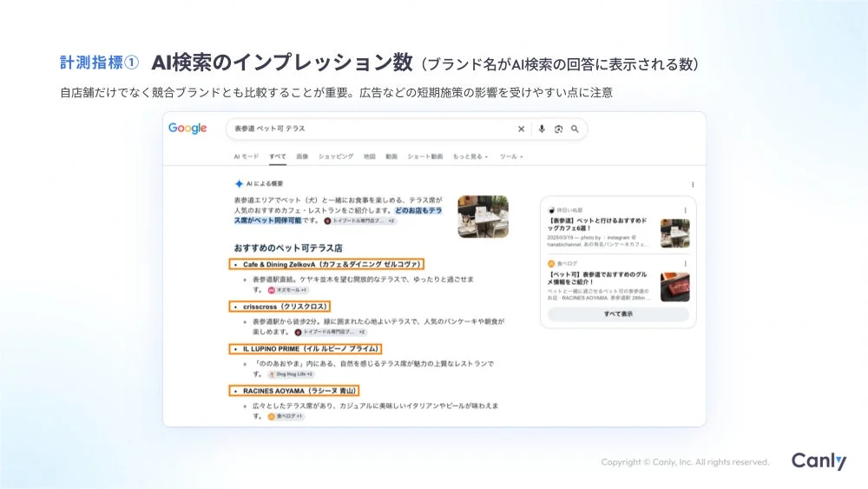868x489 pixels.
Task: Expand the もっと見る dropdown
Action: 470,156
